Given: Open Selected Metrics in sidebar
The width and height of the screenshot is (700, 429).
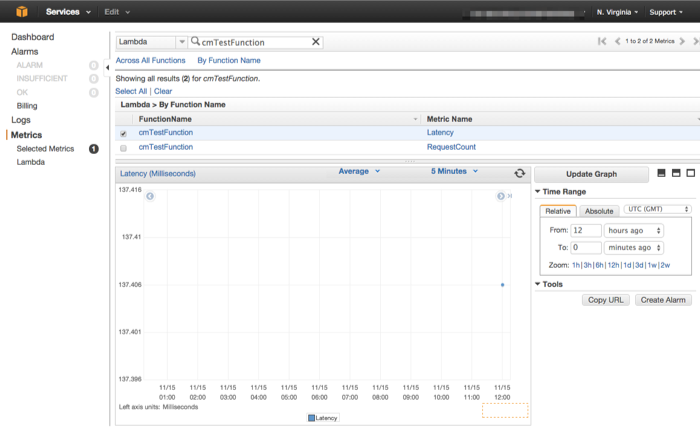Looking at the screenshot, I should point(45,149).
